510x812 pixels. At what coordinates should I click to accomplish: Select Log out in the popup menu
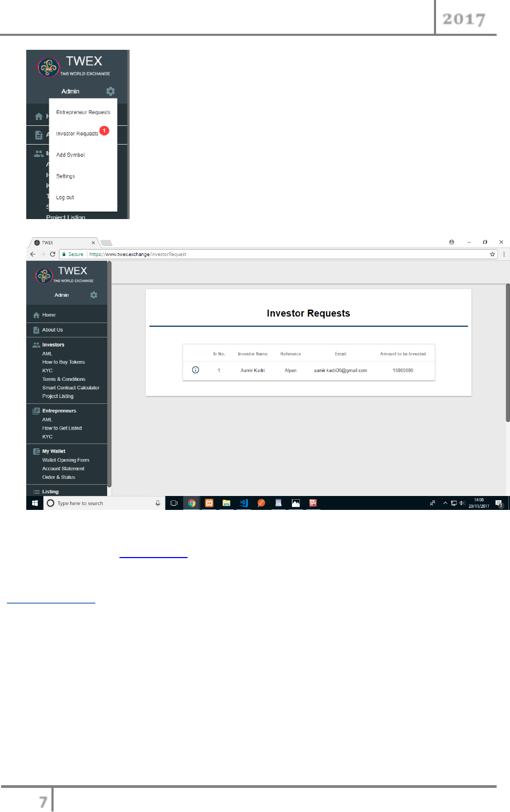(x=65, y=198)
